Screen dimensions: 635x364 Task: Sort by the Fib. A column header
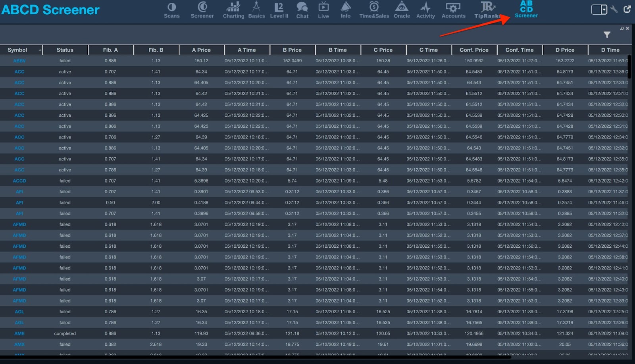110,50
